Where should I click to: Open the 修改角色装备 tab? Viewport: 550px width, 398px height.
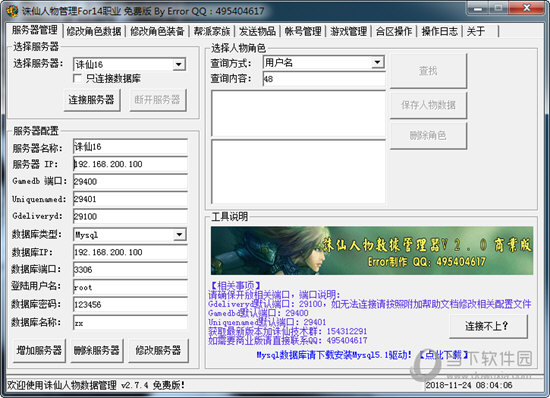coord(157,31)
